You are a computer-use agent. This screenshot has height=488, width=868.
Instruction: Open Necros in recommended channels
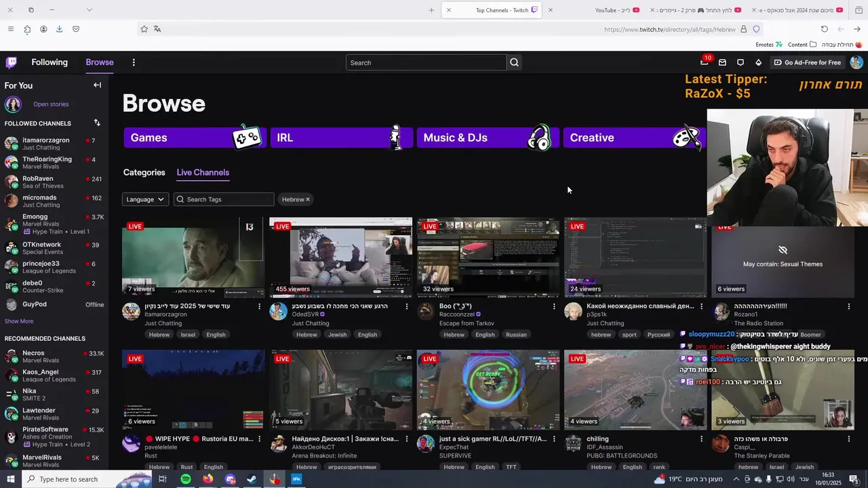[54, 357]
